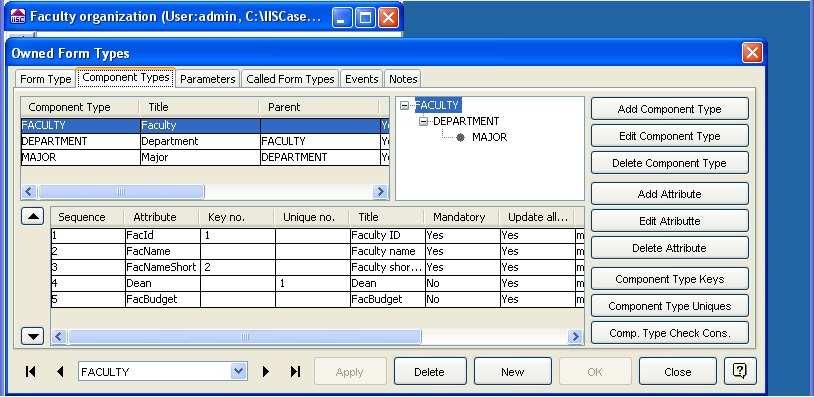Select FACULTY node in tree
The width and height of the screenshot is (814, 397).
tap(438, 105)
